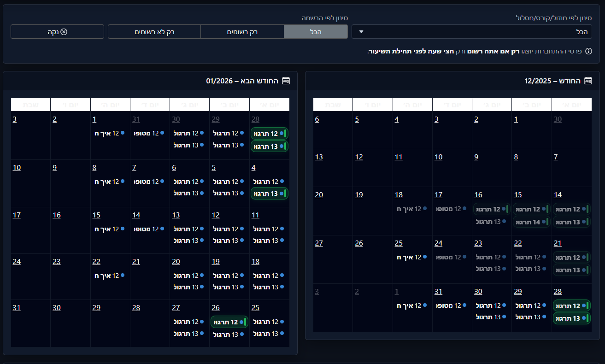Open '13 תרגול' event on January 12

tap(229, 241)
